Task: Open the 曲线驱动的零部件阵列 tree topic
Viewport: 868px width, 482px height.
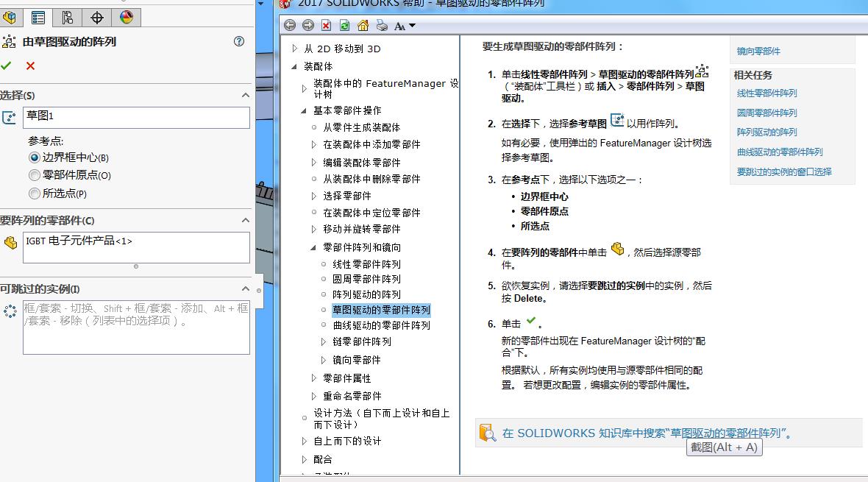Action: pyautogui.click(x=382, y=325)
